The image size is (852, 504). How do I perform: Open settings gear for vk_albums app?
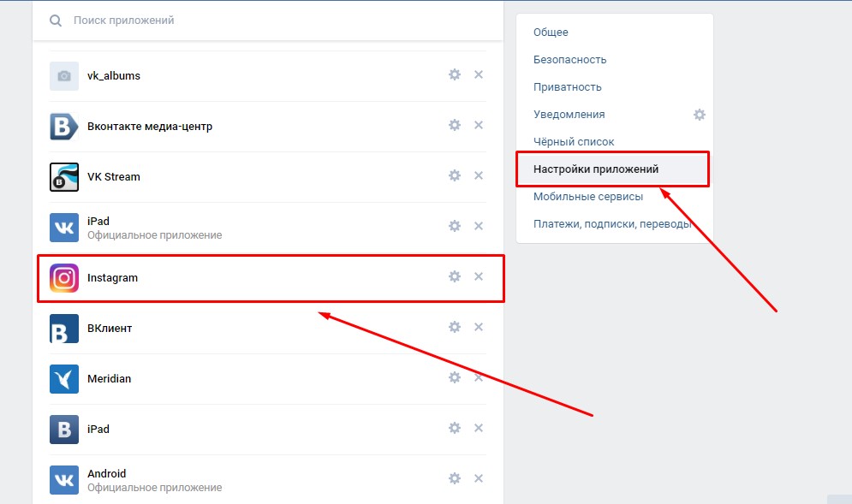(454, 74)
